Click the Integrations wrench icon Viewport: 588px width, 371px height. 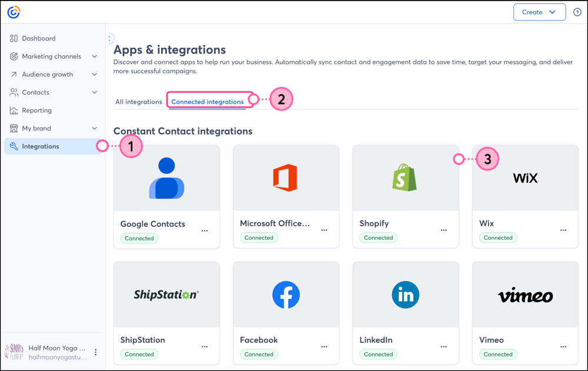pyautogui.click(x=14, y=146)
